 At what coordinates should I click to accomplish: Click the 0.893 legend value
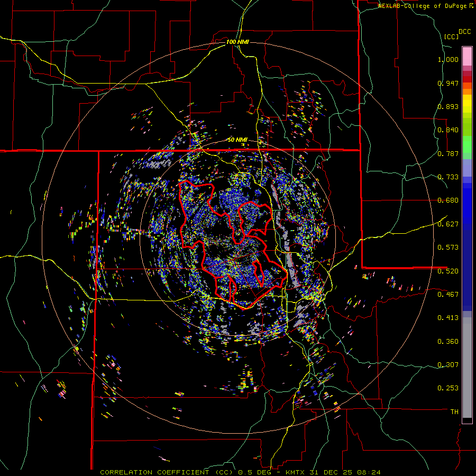pos(448,106)
